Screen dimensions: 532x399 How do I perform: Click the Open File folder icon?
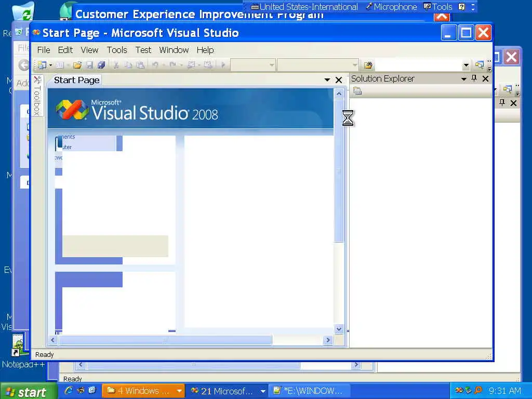click(77, 65)
